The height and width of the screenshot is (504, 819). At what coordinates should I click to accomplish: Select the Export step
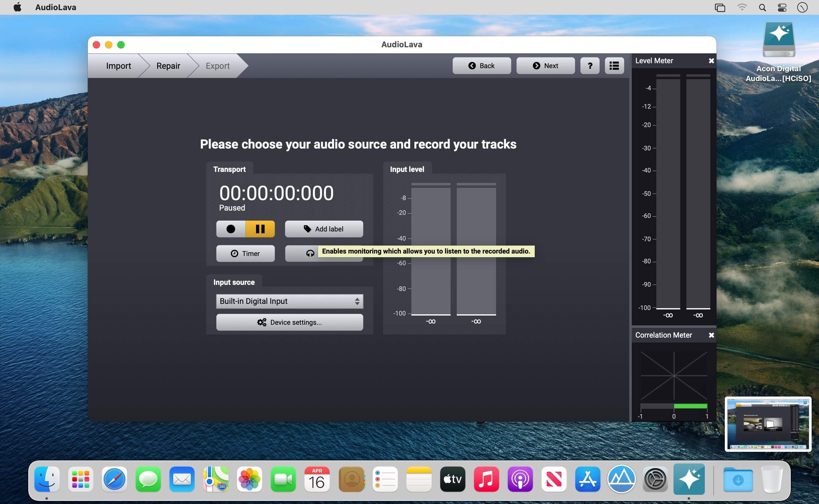point(217,65)
